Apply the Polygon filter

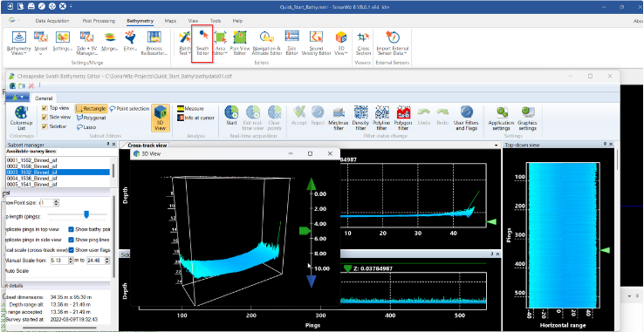point(403,119)
